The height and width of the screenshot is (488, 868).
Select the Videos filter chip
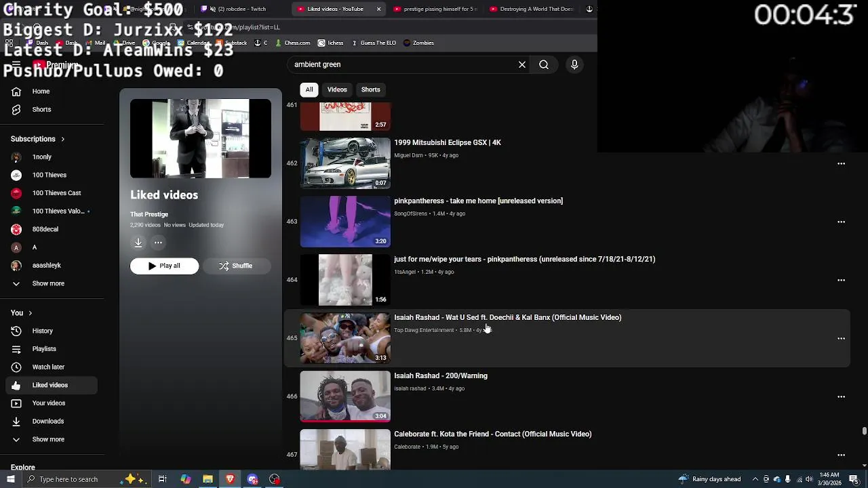[337, 89]
